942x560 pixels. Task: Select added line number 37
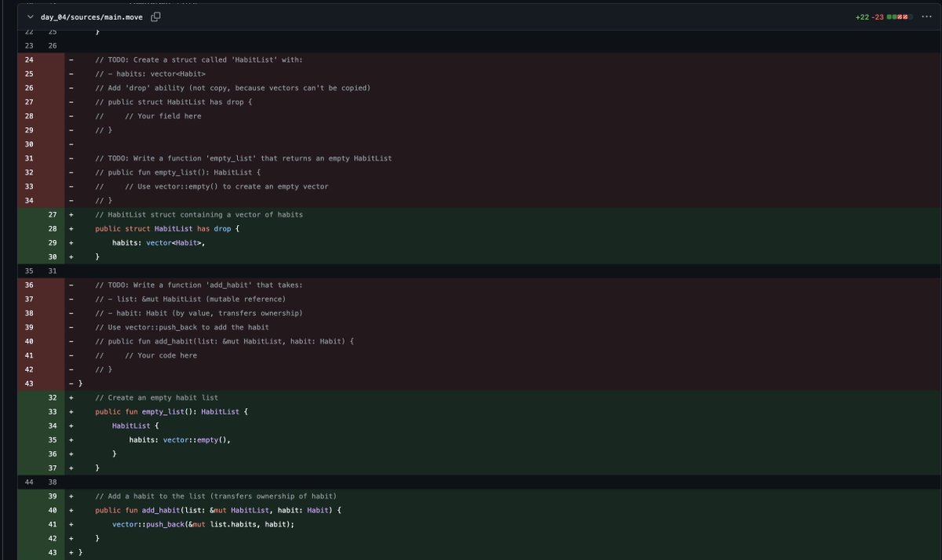[x=53, y=469]
